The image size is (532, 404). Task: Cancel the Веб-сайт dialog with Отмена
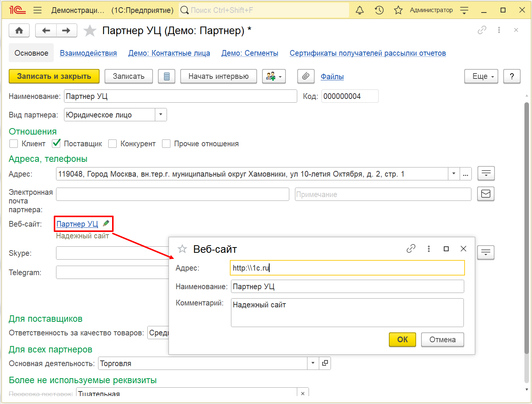[443, 340]
